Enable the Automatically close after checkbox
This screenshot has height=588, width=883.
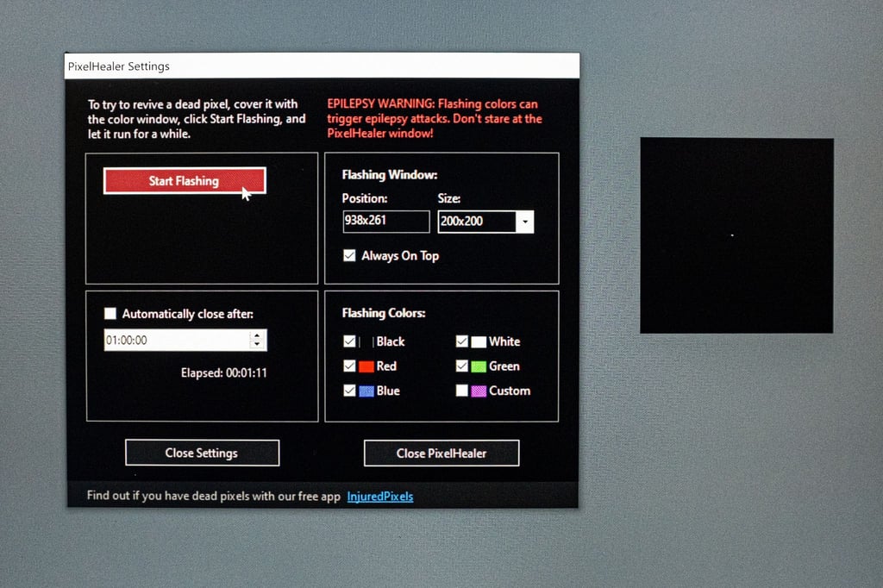[x=110, y=313]
